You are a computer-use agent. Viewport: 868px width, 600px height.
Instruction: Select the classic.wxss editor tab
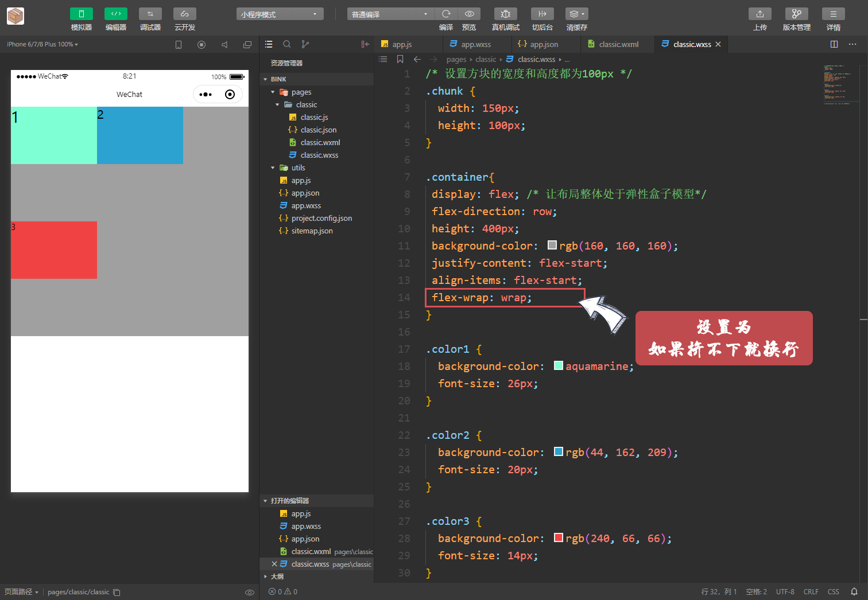692,44
